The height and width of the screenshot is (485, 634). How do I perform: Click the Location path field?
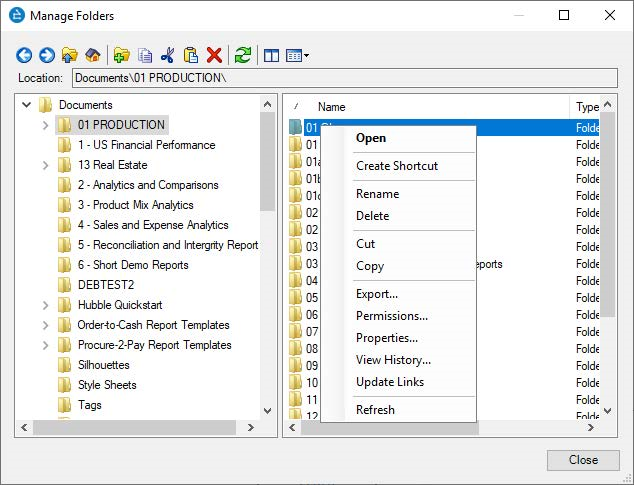[x=340, y=77]
